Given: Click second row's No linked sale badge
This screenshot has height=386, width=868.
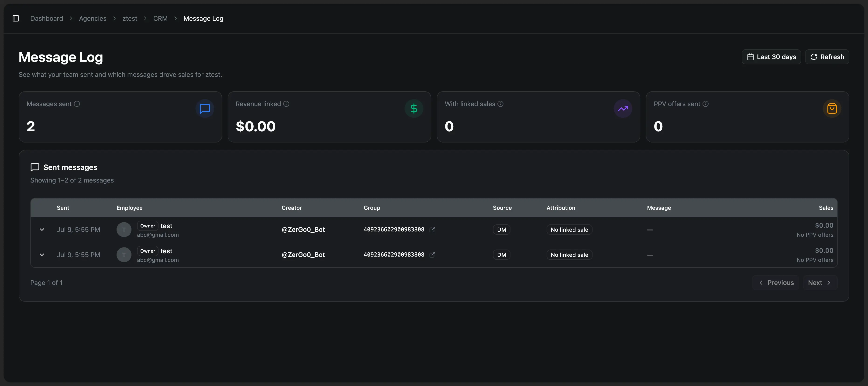Looking at the screenshot, I should pyautogui.click(x=569, y=255).
